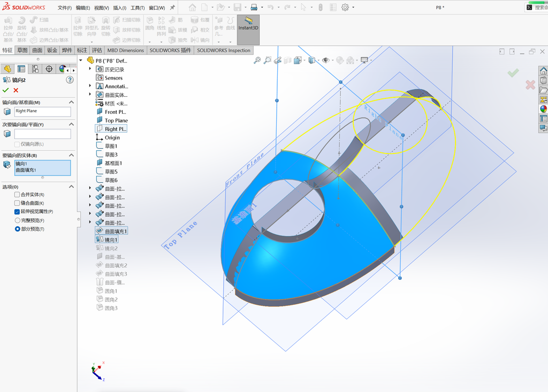The image size is (548, 392).
Task: Expand the Annotations tree node
Action: pyautogui.click(x=90, y=86)
